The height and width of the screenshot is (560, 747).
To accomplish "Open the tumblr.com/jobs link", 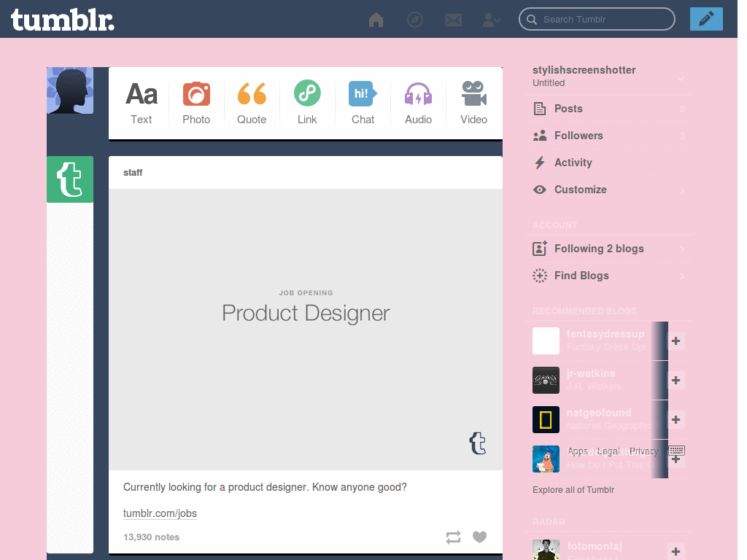I will [x=160, y=513].
